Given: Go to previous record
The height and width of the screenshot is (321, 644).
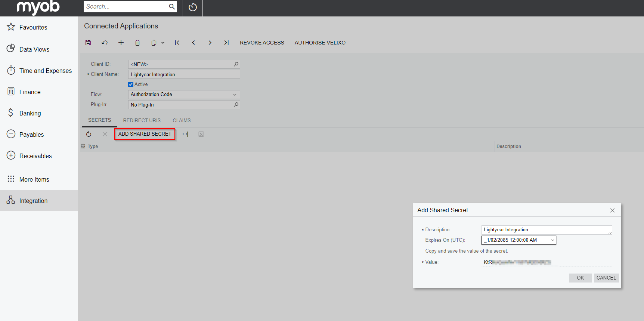Looking at the screenshot, I should pos(193,43).
